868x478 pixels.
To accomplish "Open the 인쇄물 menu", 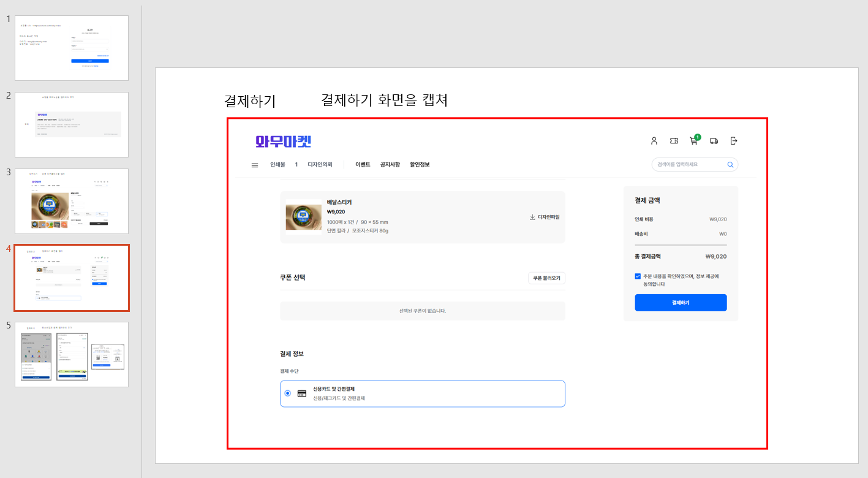I will (x=277, y=165).
